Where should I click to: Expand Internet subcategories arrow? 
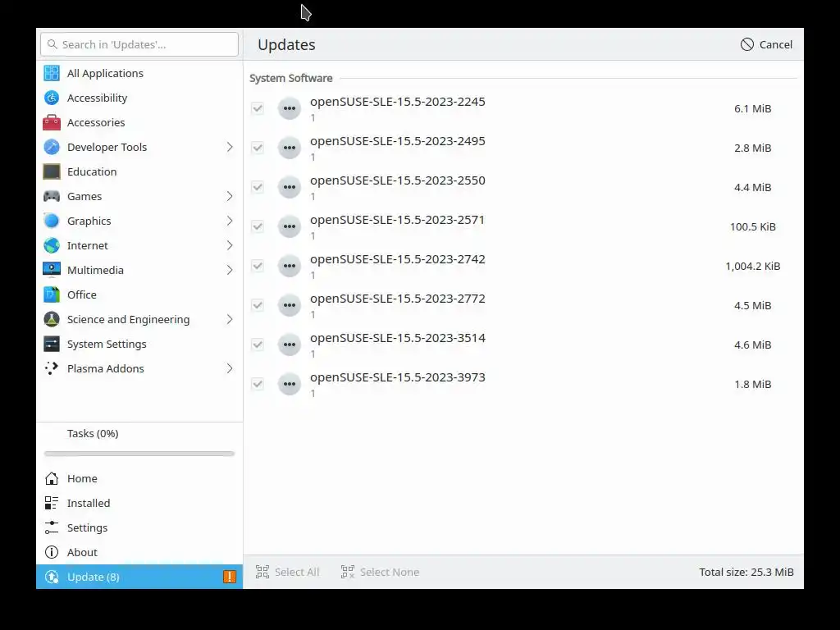[230, 246]
